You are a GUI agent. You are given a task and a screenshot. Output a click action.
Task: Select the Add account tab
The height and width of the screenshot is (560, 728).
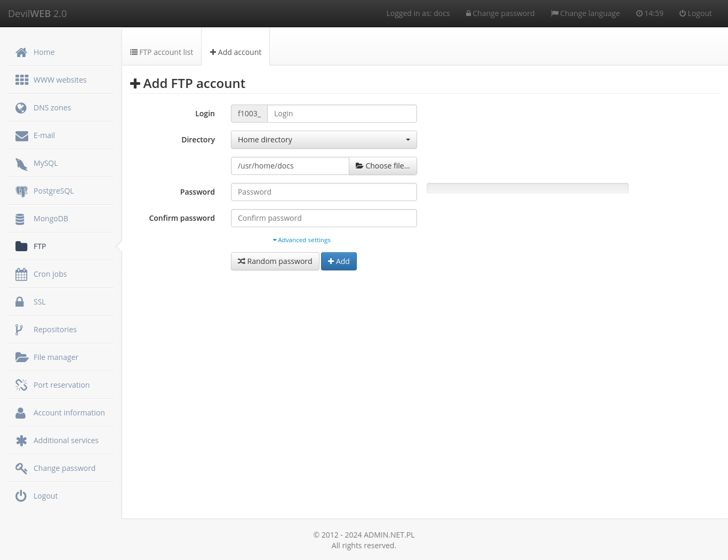[x=235, y=52]
